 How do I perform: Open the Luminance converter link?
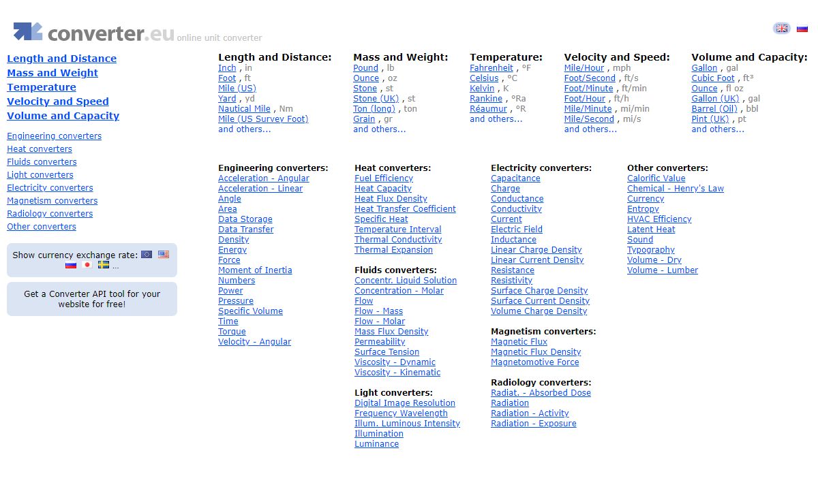pos(376,444)
